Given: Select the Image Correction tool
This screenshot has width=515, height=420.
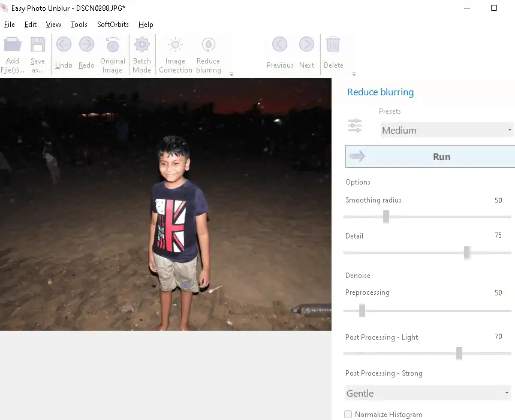Looking at the screenshot, I should [x=175, y=45].
